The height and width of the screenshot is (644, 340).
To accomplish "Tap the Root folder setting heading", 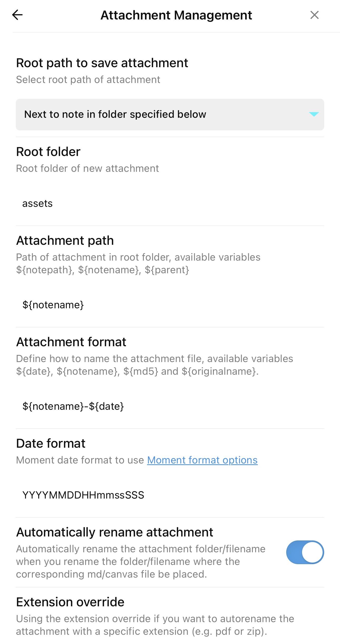I will coord(48,152).
